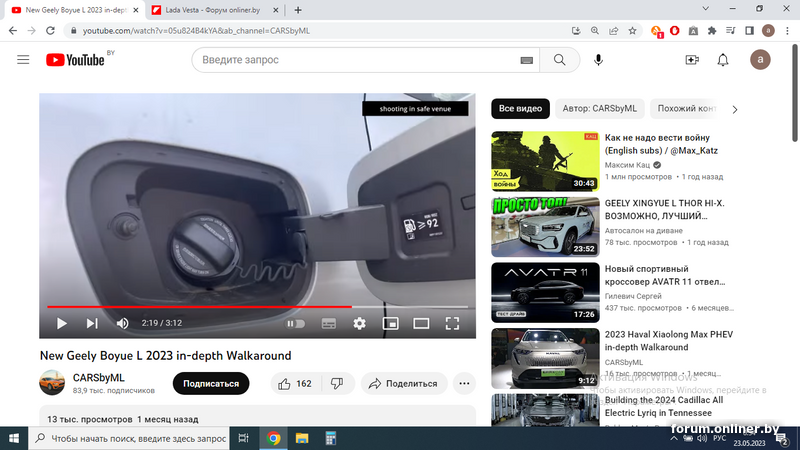Go back in browser history
Image resolution: width=800 pixels, height=450 pixels.
[13, 31]
